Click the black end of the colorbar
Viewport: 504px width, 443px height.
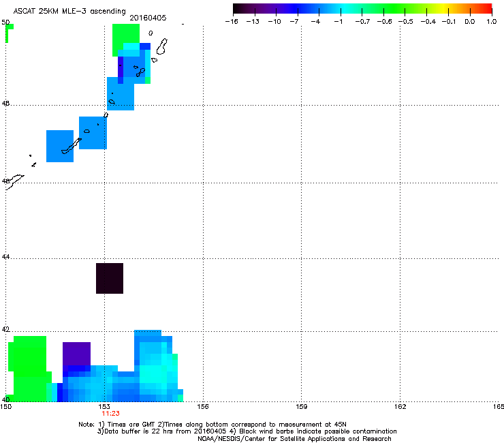238,8
